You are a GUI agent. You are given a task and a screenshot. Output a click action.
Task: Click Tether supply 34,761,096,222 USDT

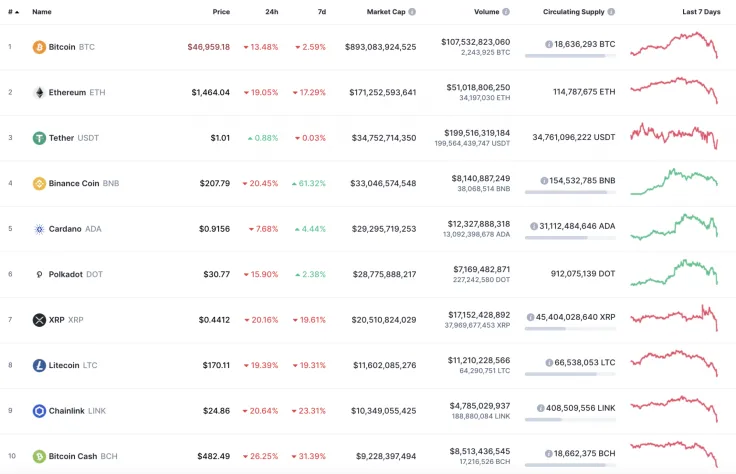tap(574, 138)
